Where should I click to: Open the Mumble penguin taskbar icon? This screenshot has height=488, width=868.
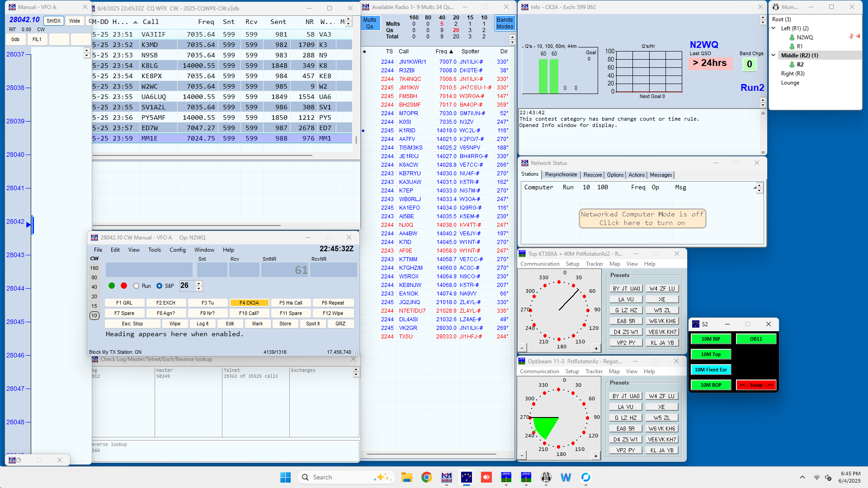[546, 477]
